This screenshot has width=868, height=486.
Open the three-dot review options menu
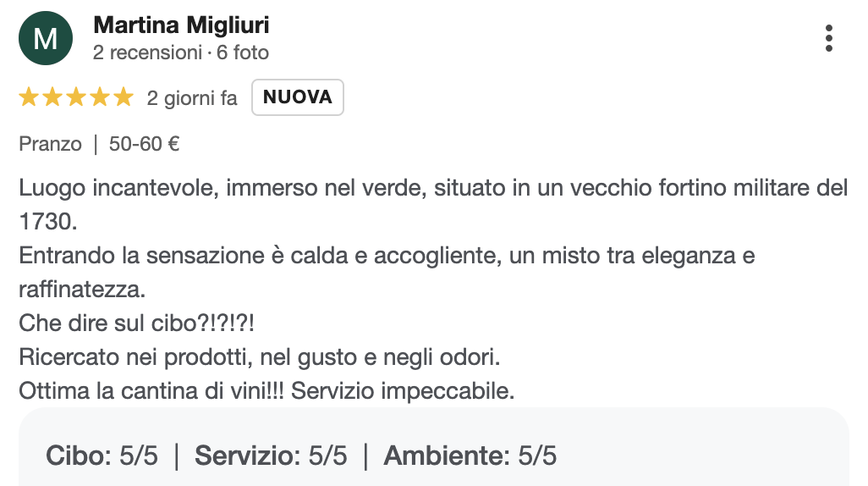coord(829,38)
